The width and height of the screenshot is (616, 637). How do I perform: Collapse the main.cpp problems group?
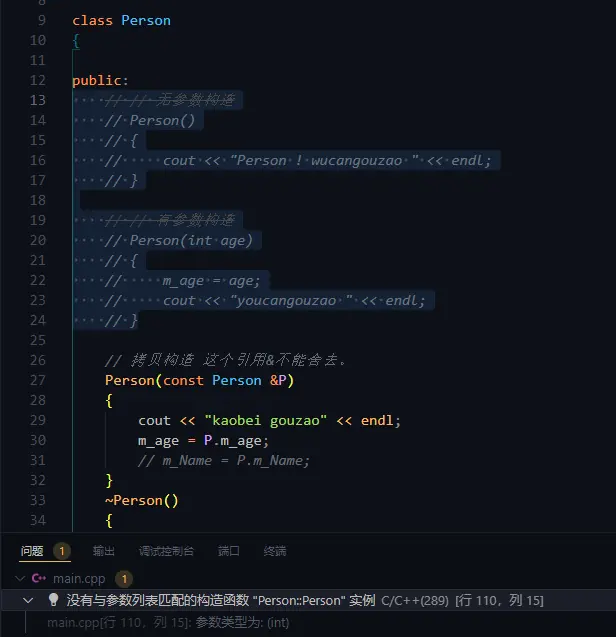(20, 578)
